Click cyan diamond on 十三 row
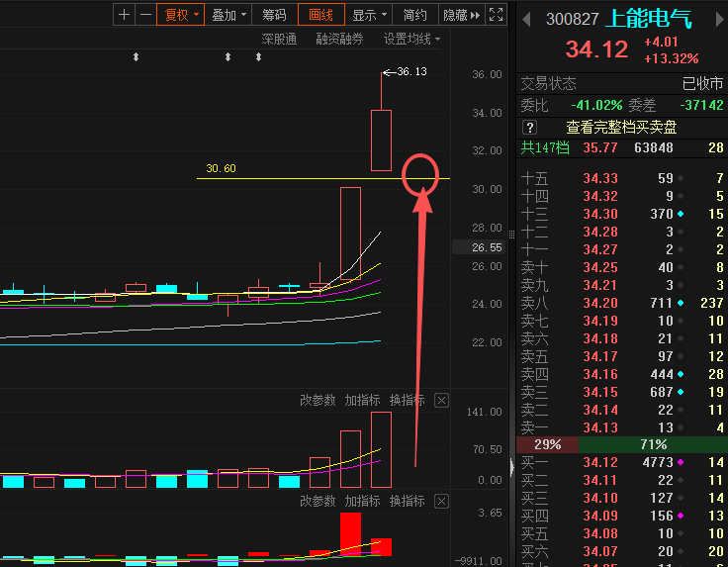This screenshot has width=728, height=567. point(681,214)
